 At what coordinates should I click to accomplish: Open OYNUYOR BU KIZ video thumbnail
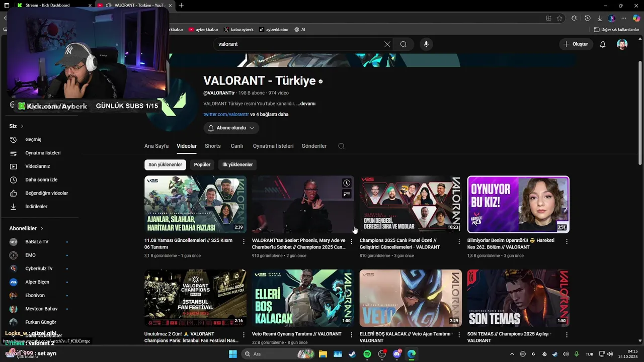point(518,204)
